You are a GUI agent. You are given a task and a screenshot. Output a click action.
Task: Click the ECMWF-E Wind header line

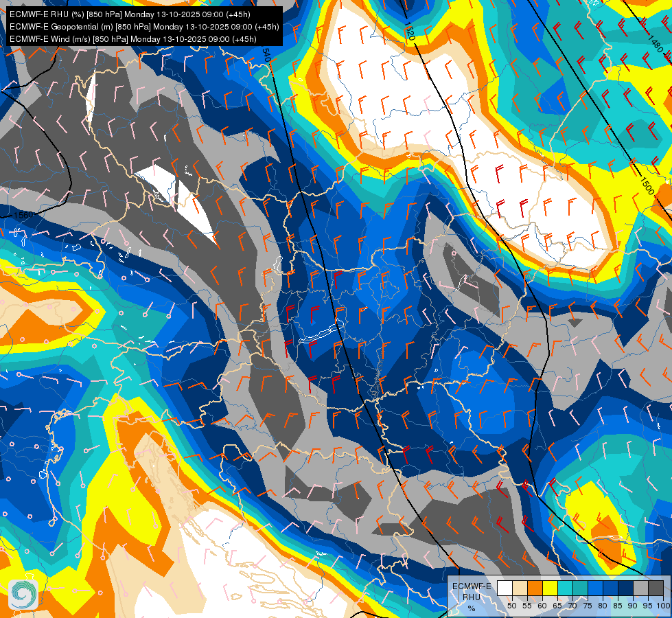point(133,39)
